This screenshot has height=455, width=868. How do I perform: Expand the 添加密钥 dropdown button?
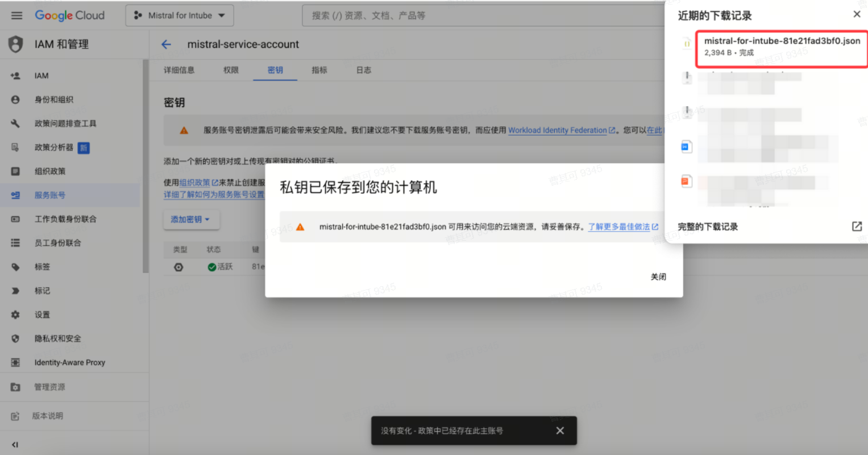(x=191, y=220)
